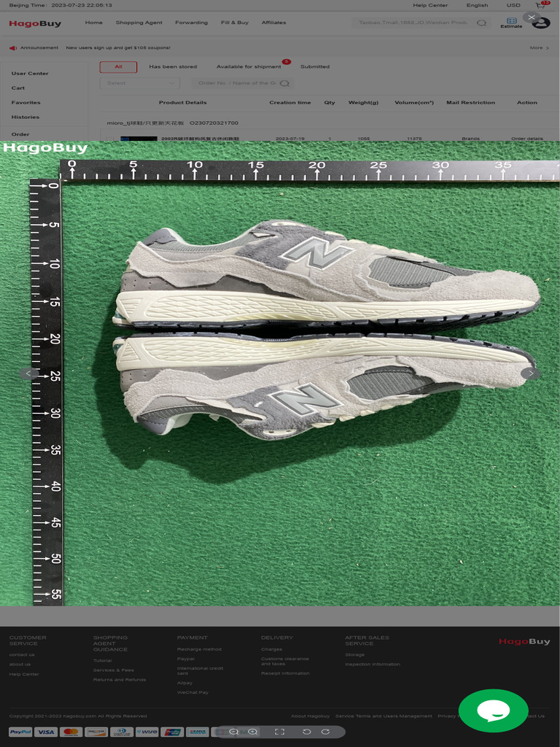Zoom out of the preview image
Screen dimensions: 560x747
click(x=234, y=732)
